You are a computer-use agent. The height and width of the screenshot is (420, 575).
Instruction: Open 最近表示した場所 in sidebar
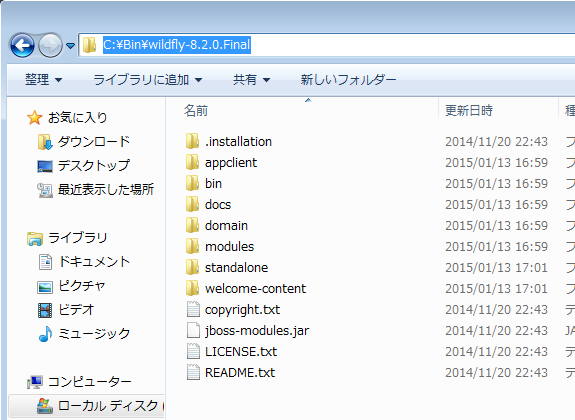[106, 190]
